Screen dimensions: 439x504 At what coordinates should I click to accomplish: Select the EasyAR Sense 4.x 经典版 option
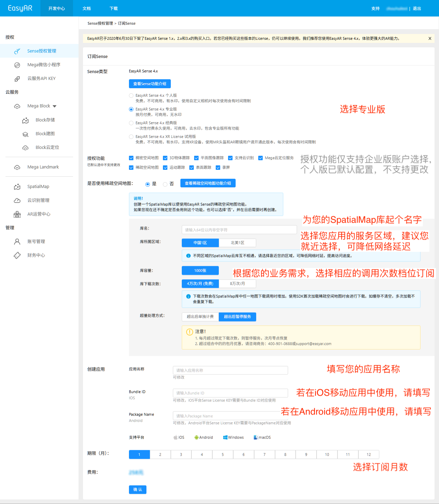pyautogui.click(x=131, y=123)
